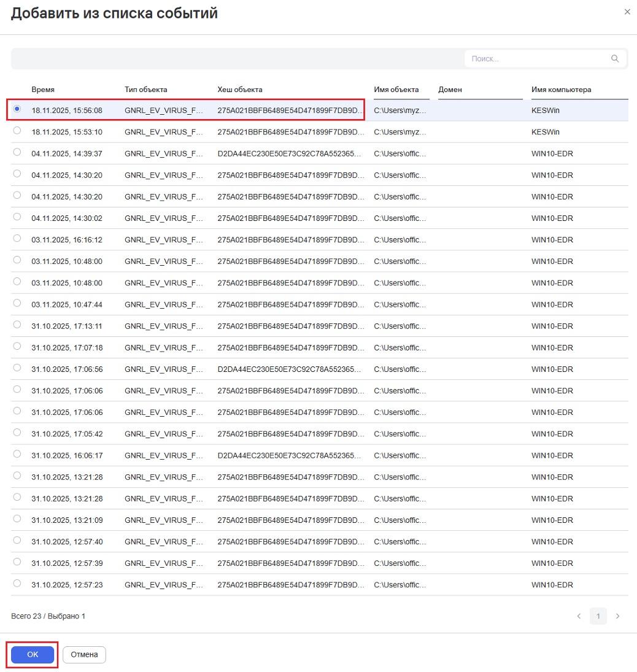This screenshot has width=637, height=672.
Task: Close the dialog with the X icon
Action: [x=627, y=12]
